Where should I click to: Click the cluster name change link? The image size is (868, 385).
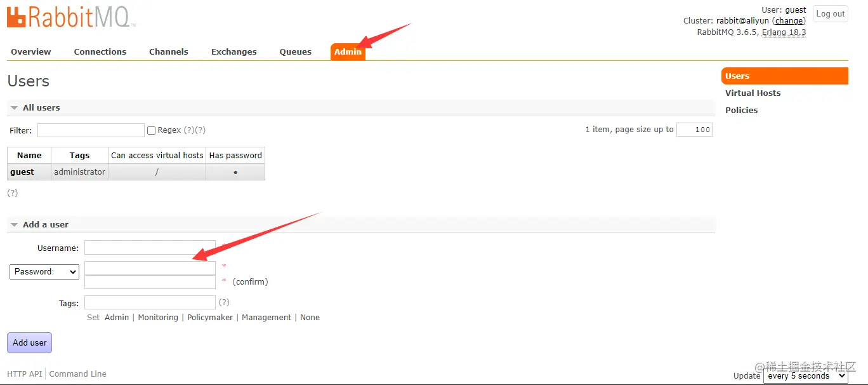pyautogui.click(x=789, y=21)
